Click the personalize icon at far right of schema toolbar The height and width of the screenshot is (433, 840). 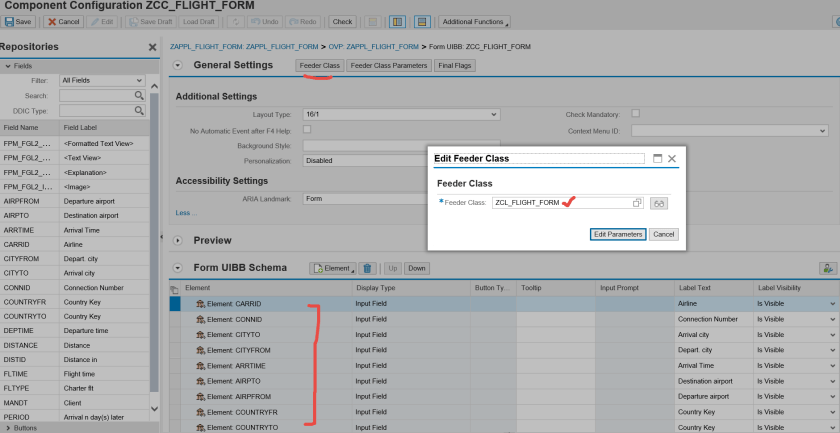coord(827,268)
